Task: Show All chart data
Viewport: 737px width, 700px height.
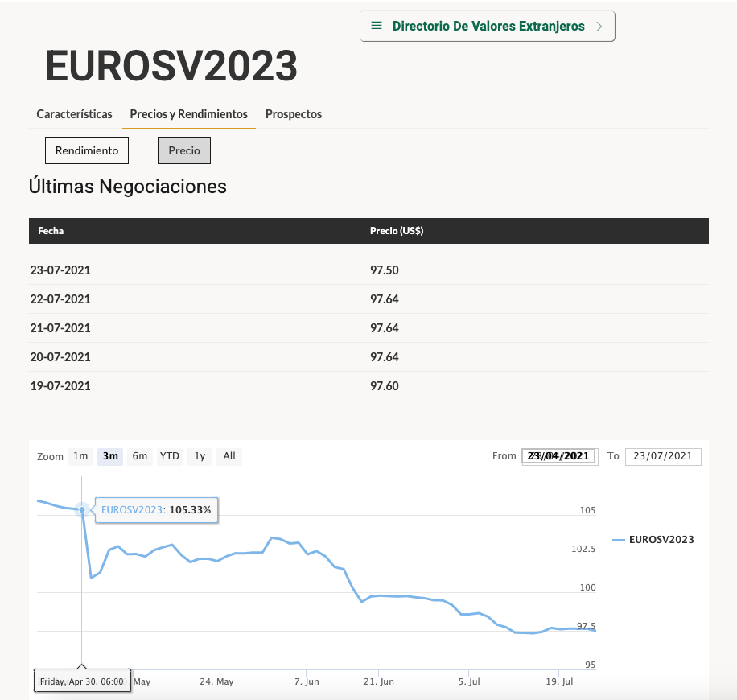Action: pyautogui.click(x=229, y=456)
